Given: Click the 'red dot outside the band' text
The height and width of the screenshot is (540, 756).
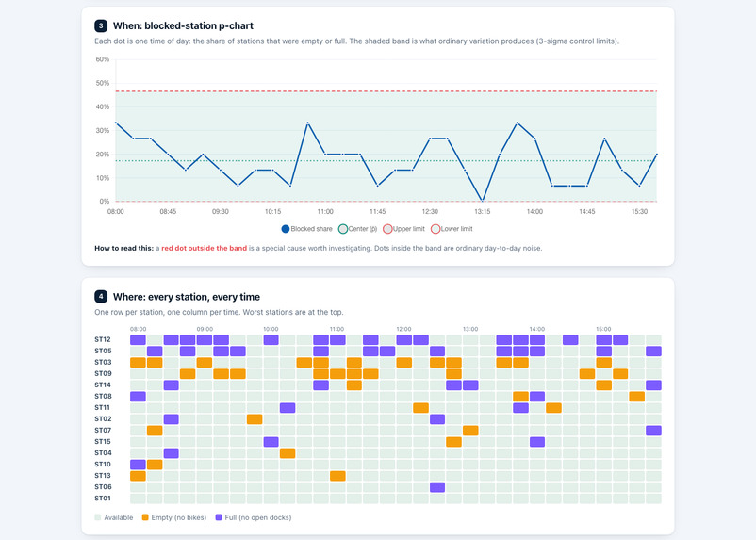Looking at the screenshot, I should coord(204,248).
